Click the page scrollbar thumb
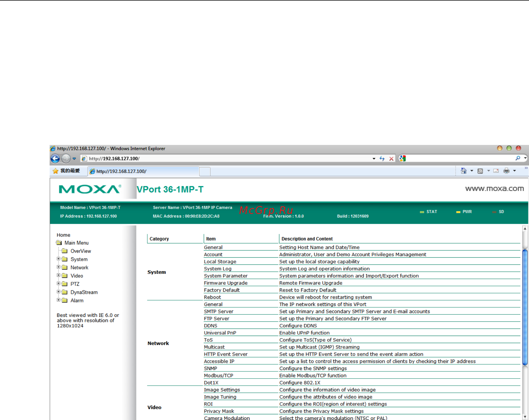 (525, 307)
